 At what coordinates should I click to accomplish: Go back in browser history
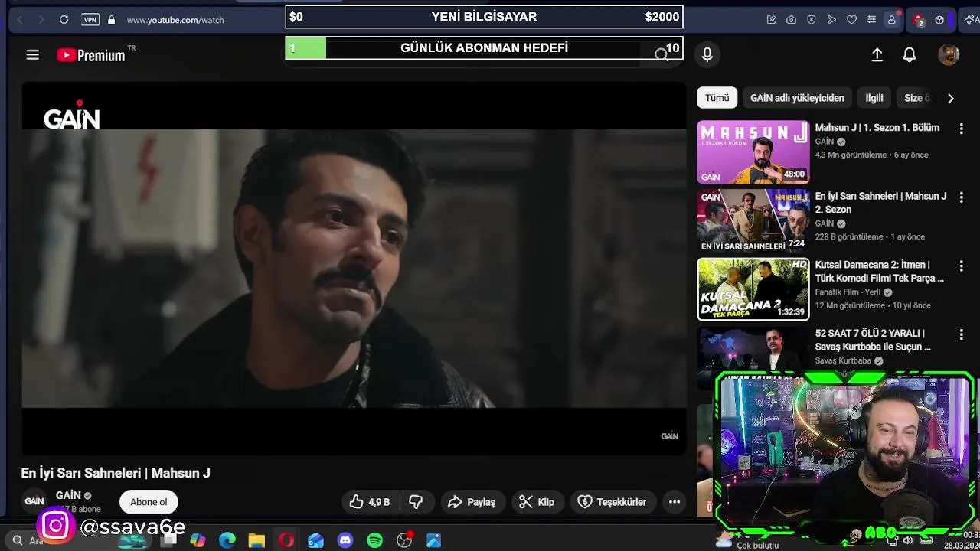pos(20,20)
